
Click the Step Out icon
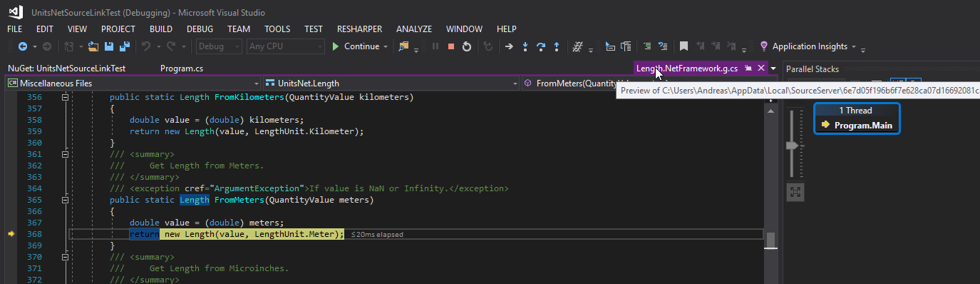point(556,46)
